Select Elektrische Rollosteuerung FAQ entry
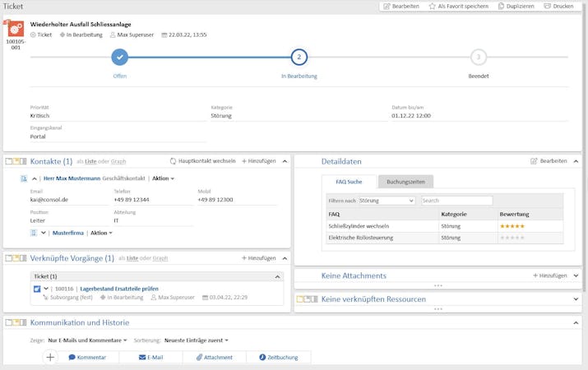Image resolution: width=588 pixels, height=370 pixels. tap(361, 238)
